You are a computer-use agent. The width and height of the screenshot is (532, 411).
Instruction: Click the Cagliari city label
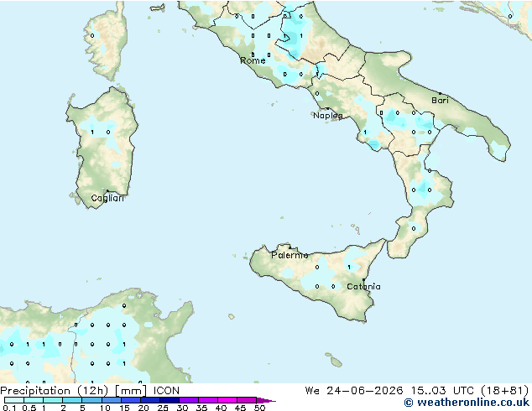pyautogui.click(x=107, y=198)
